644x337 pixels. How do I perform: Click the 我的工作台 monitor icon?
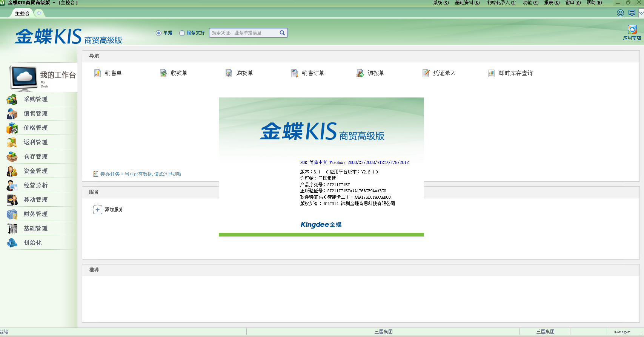[x=24, y=78]
